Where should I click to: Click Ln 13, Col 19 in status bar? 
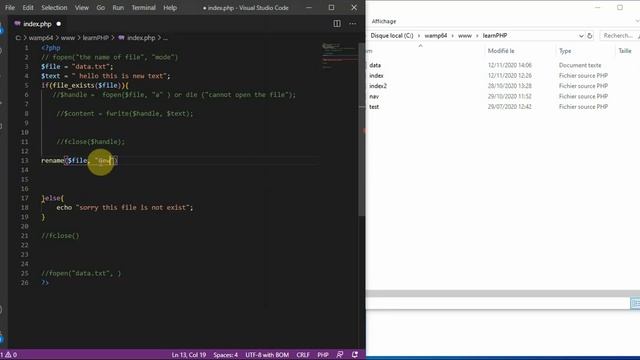(189, 355)
